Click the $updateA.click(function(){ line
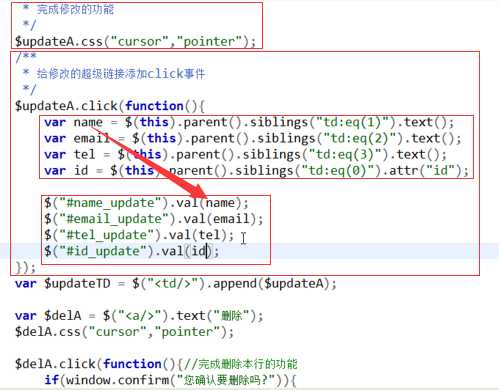Image resolution: width=499 pixels, height=390 pixels. click(x=110, y=106)
